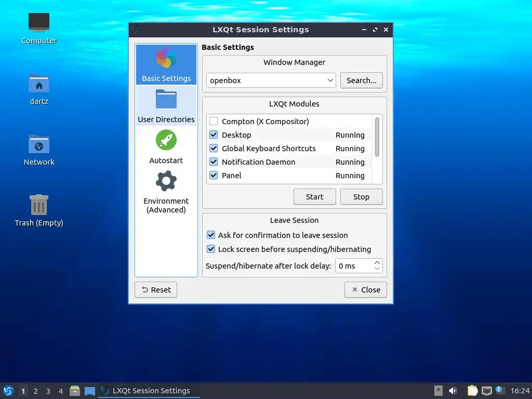Select the Notification Daemon row text
This screenshot has height=399, width=532.
(259, 162)
